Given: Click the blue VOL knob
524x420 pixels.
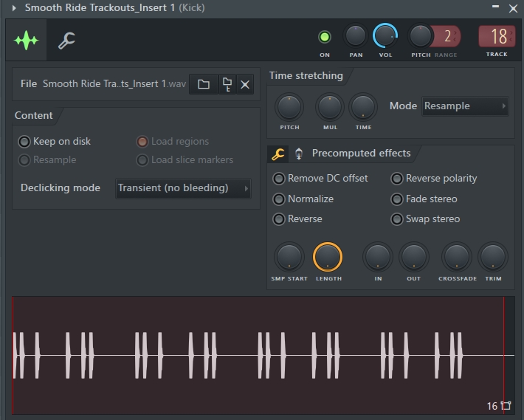Looking at the screenshot, I should (x=385, y=35).
